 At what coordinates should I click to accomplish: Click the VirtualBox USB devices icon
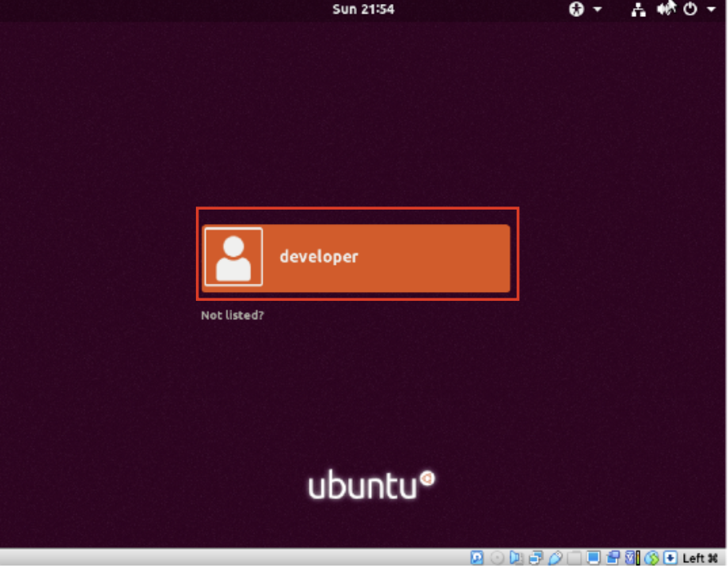pos(555,558)
